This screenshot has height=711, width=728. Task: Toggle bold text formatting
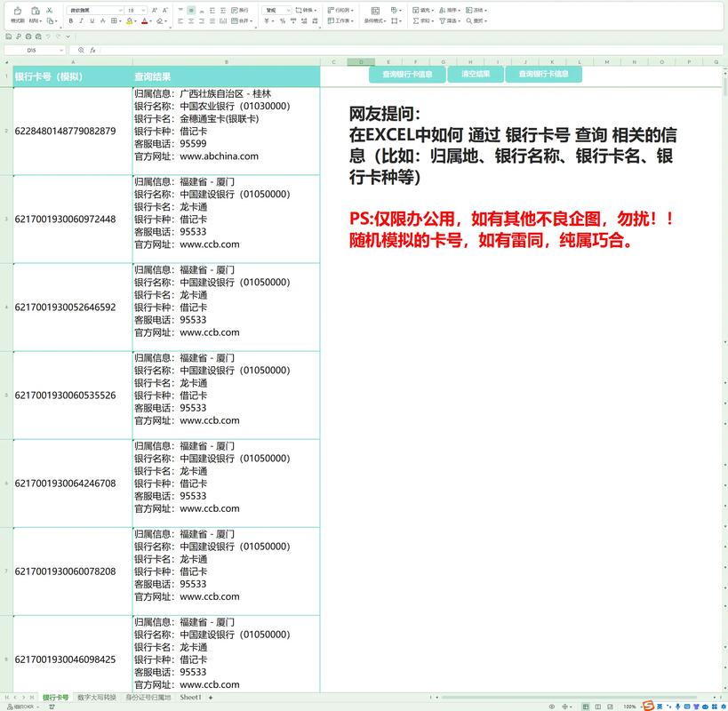pyautogui.click(x=71, y=20)
